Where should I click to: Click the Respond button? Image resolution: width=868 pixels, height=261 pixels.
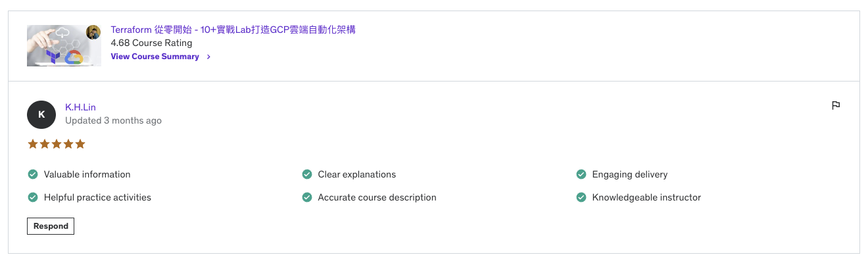click(x=51, y=226)
